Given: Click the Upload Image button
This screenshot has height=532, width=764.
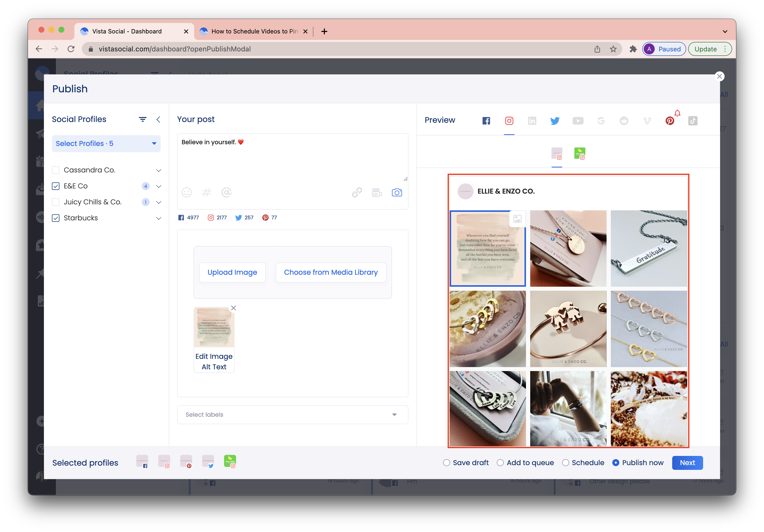Looking at the screenshot, I should pyautogui.click(x=232, y=272).
